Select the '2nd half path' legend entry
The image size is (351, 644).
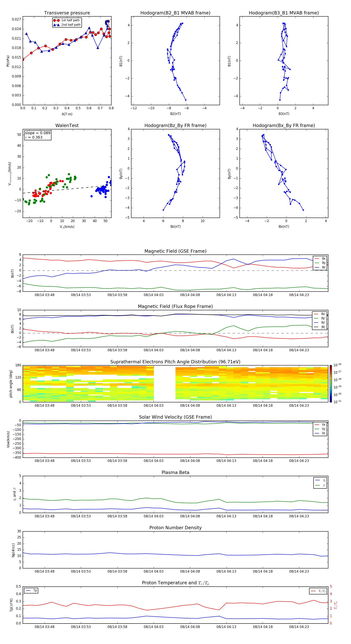(67, 25)
